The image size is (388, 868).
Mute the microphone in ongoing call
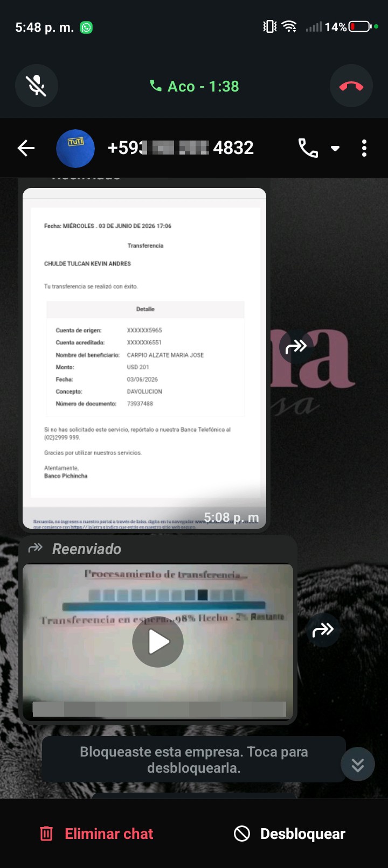pos(37,86)
